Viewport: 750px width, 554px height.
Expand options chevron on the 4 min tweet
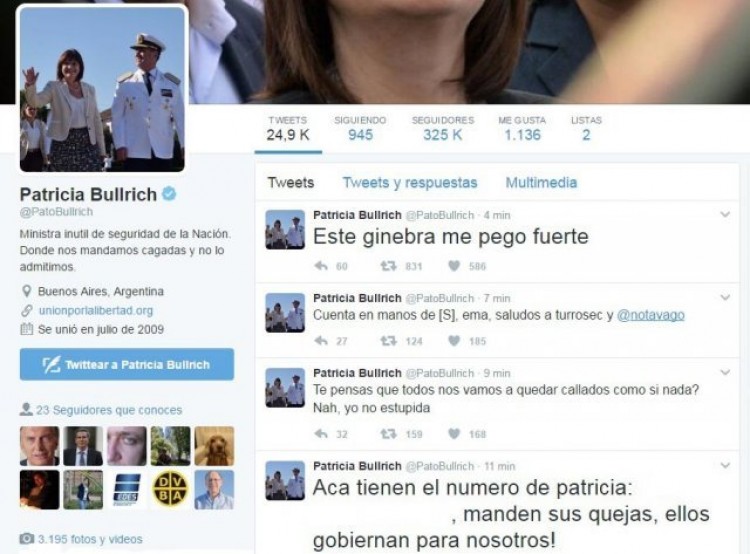tap(725, 214)
